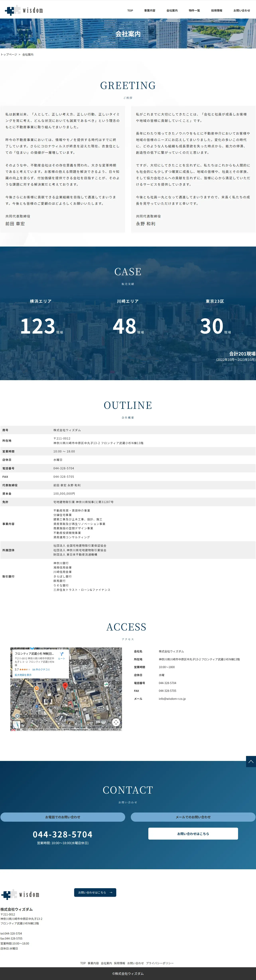Click the outline row 株式会社ウィズダム
Image resolution: width=256 pixels, height=980 pixels.
[x=128, y=430]
